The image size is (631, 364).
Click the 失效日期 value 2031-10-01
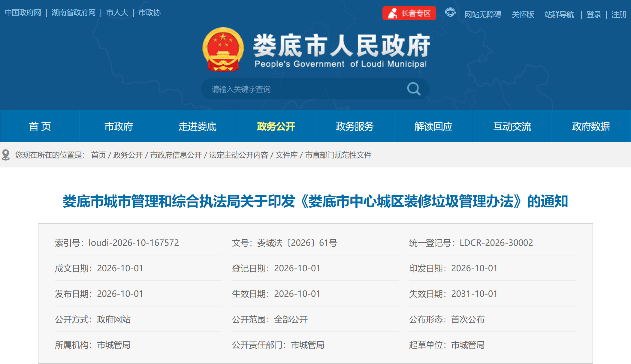[474, 293]
